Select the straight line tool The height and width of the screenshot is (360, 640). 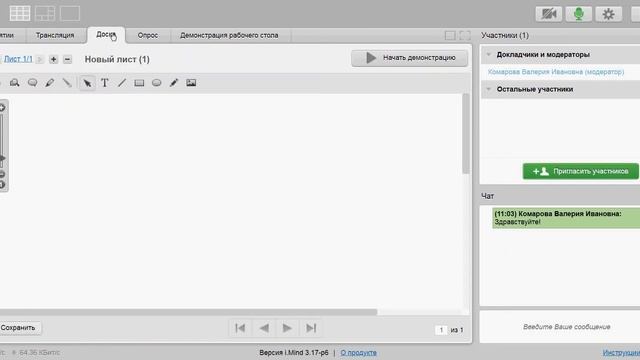coord(122,83)
